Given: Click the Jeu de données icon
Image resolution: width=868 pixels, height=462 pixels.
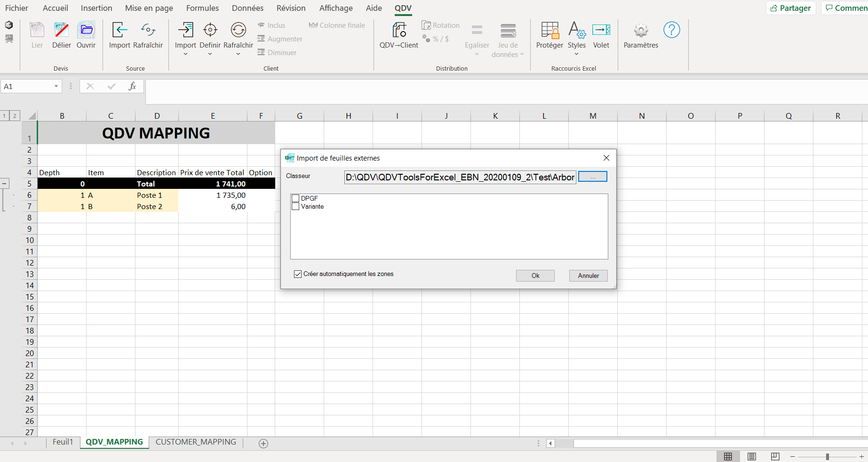Looking at the screenshot, I should pyautogui.click(x=508, y=30).
